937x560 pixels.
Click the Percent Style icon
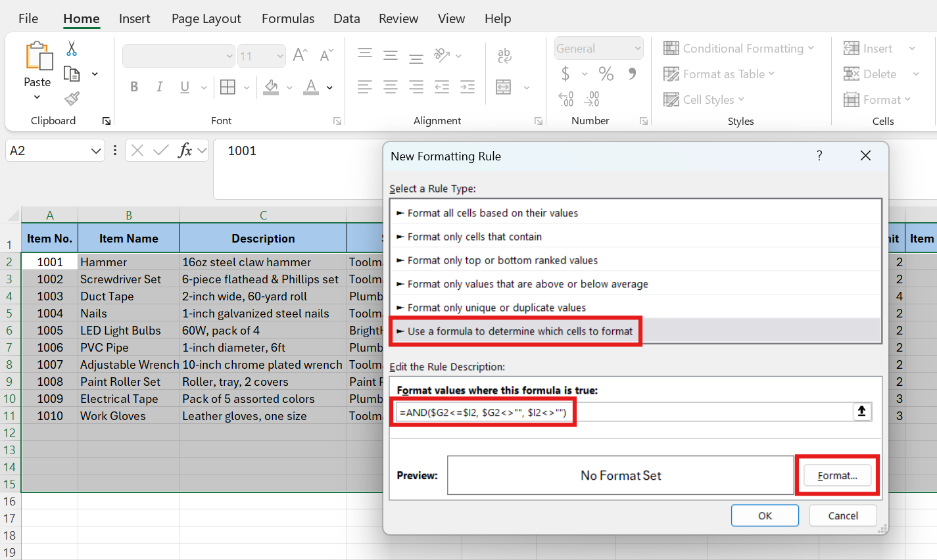[606, 74]
